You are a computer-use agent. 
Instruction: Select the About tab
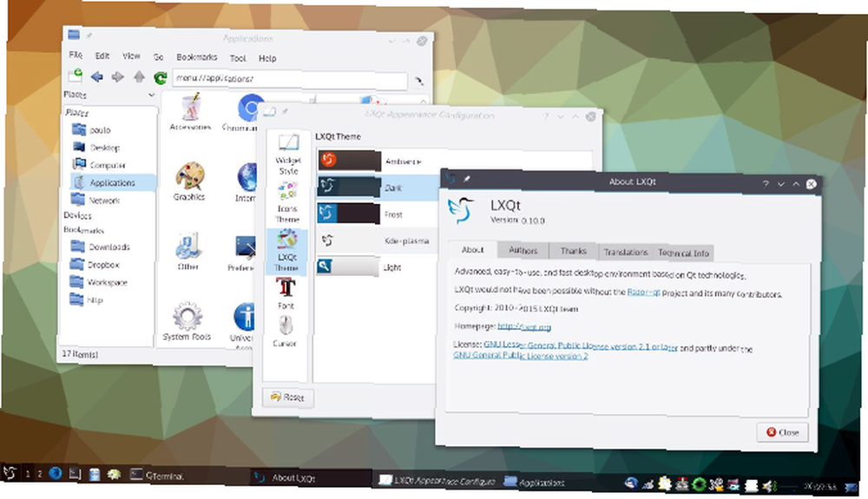(473, 250)
